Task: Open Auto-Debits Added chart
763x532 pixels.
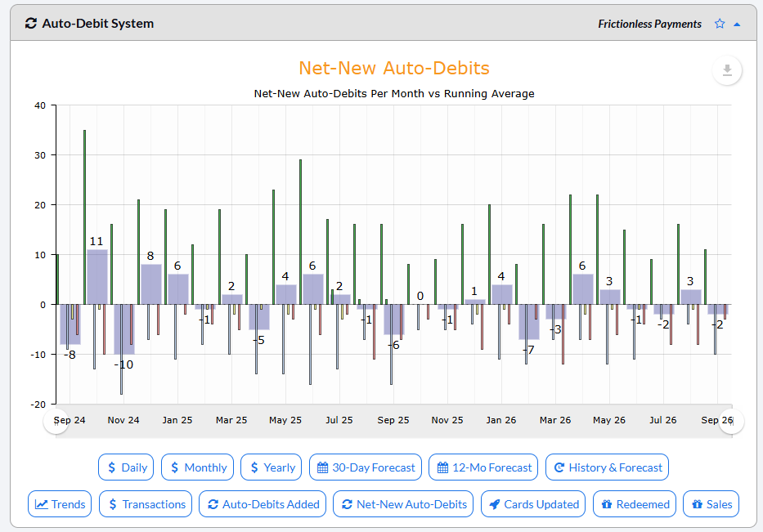Action: click(263, 504)
